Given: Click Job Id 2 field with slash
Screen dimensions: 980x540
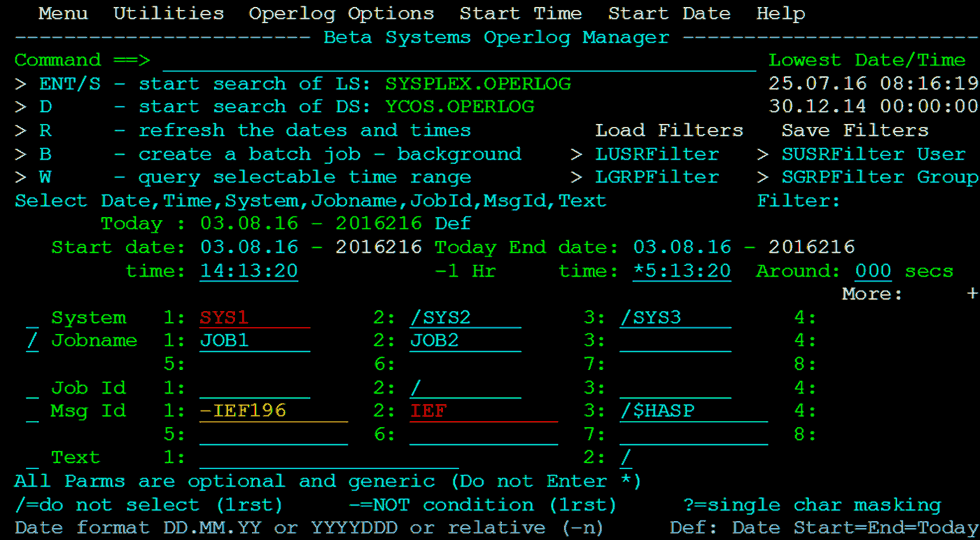Looking at the screenshot, I should click(465, 388).
